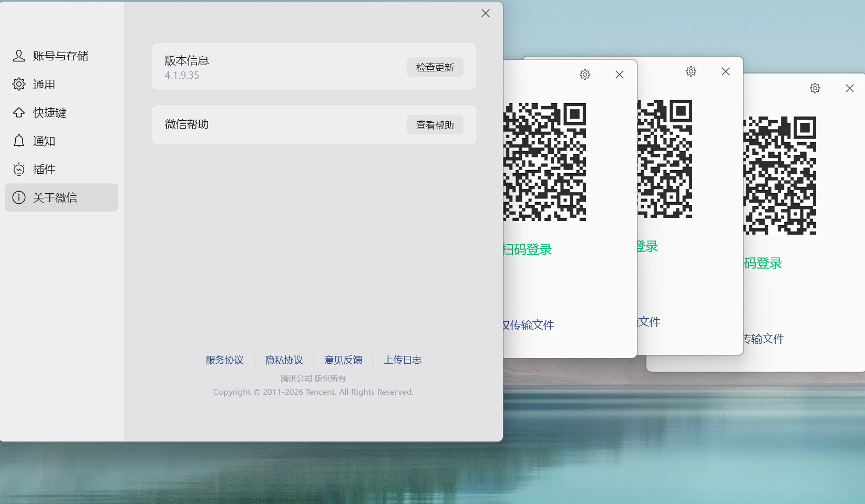Click the 腾讯公司 版权所有 text
Screen dimensions: 865x504
313,378
